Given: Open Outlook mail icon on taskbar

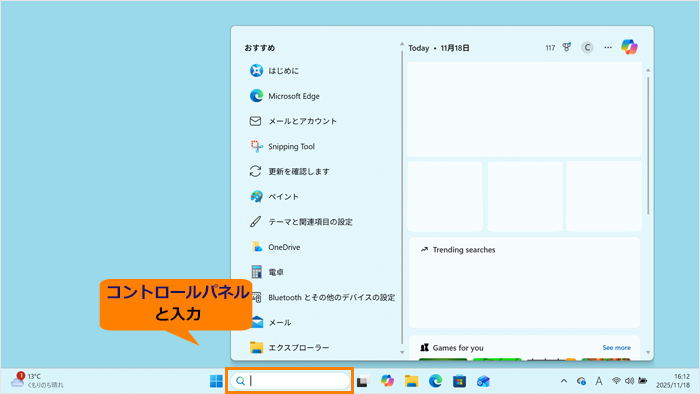Looking at the screenshot, I should pyautogui.click(x=483, y=381).
